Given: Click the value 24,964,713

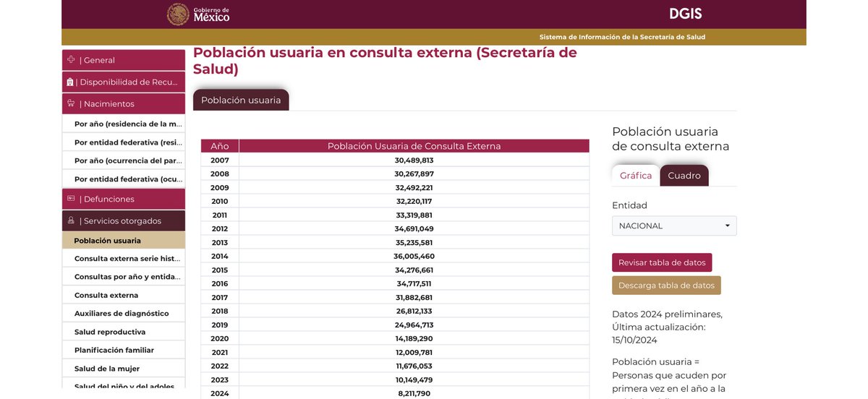Looking at the screenshot, I should pos(414,325).
